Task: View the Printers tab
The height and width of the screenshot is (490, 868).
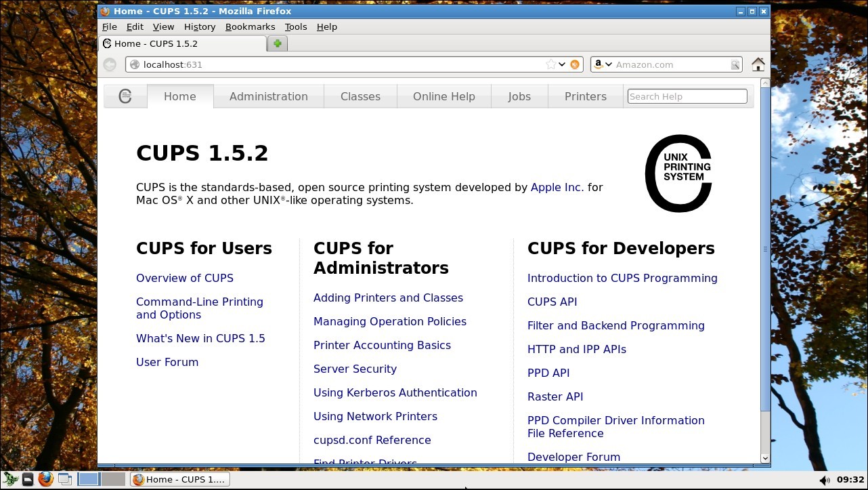Action: click(586, 96)
